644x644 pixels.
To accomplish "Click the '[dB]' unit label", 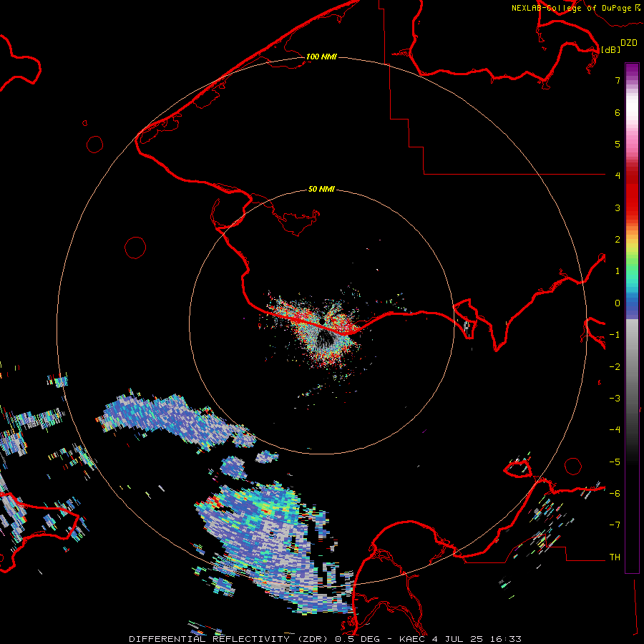I will tap(611, 49).
